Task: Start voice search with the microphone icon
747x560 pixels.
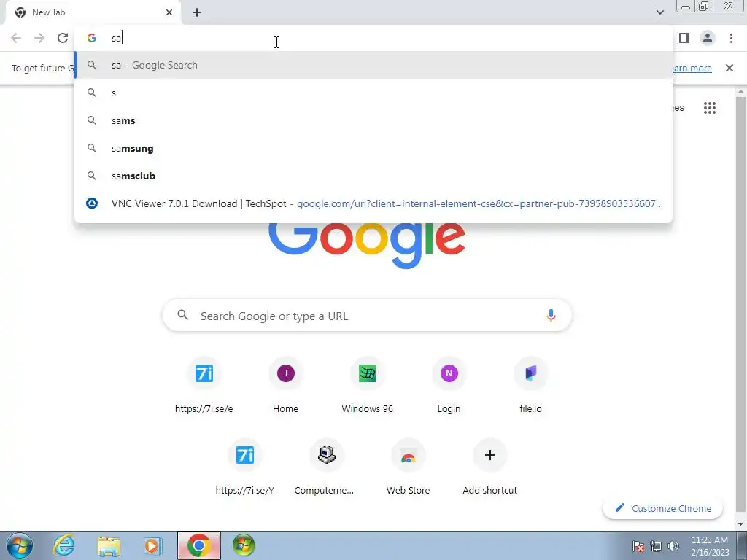Action: (x=551, y=315)
